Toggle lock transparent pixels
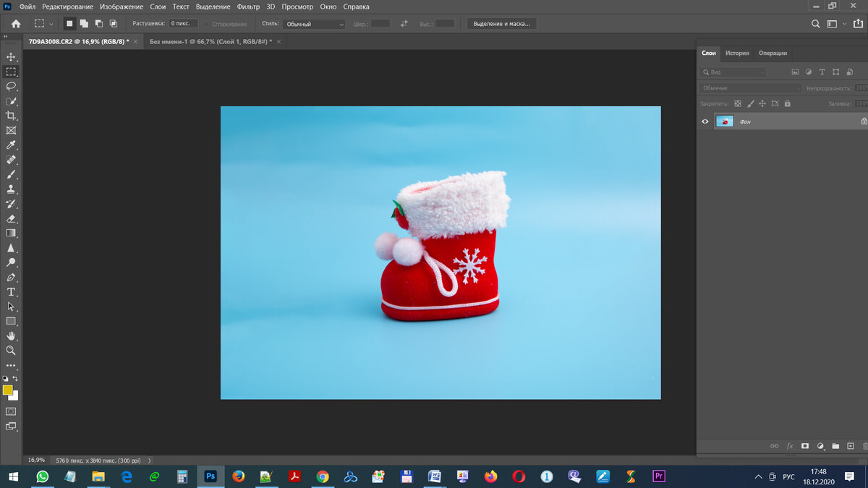The height and width of the screenshot is (488, 868). pyautogui.click(x=738, y=104)
